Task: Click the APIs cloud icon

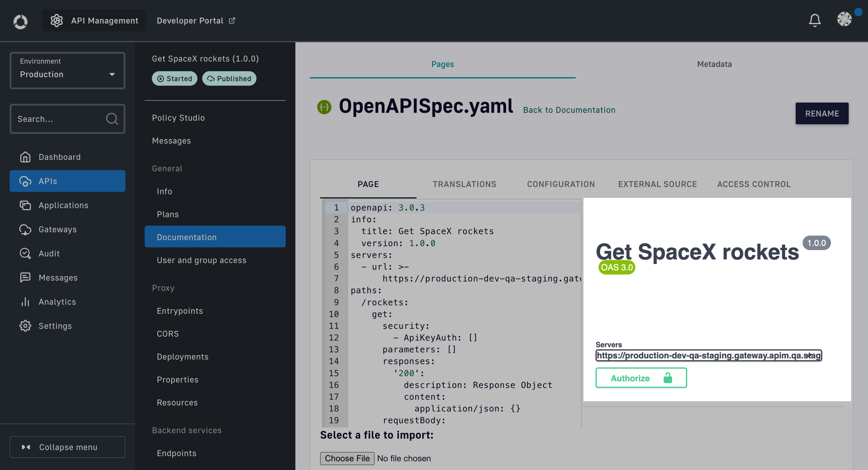Action: click(25, 181)
